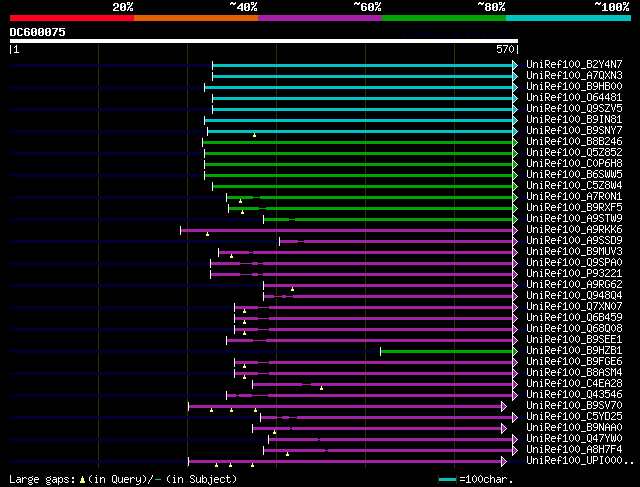The height and width of the screenshot is (487, 640).
Task: Click the yellow gap marker under B9NAA0 bar
Action: [274, 433]
